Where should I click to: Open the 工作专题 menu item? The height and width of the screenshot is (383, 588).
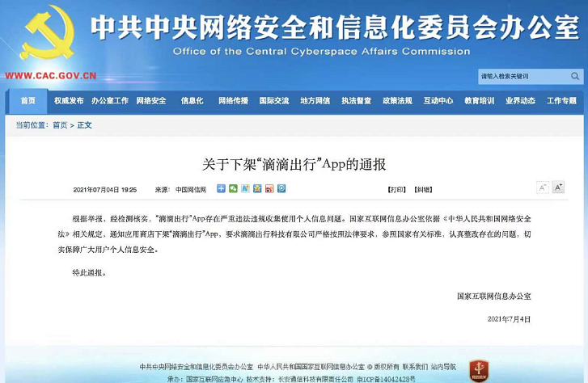click(x=562, y=101)
